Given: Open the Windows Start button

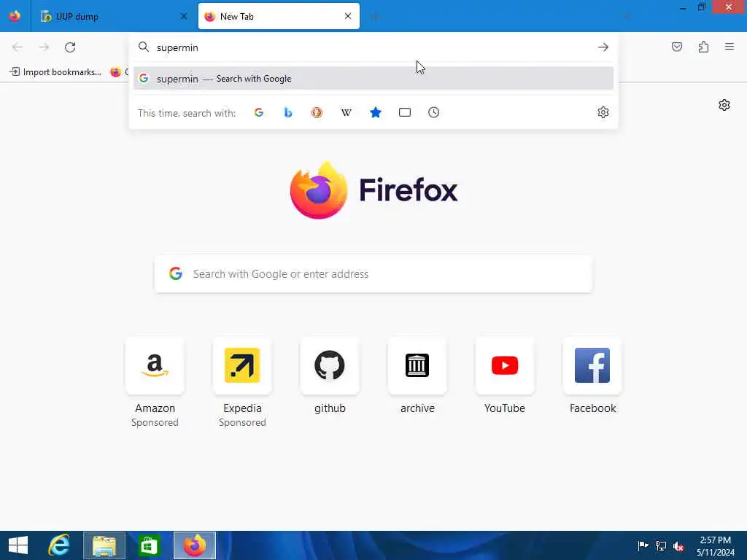Looking at the screenshot, I should tap(18, 545).
